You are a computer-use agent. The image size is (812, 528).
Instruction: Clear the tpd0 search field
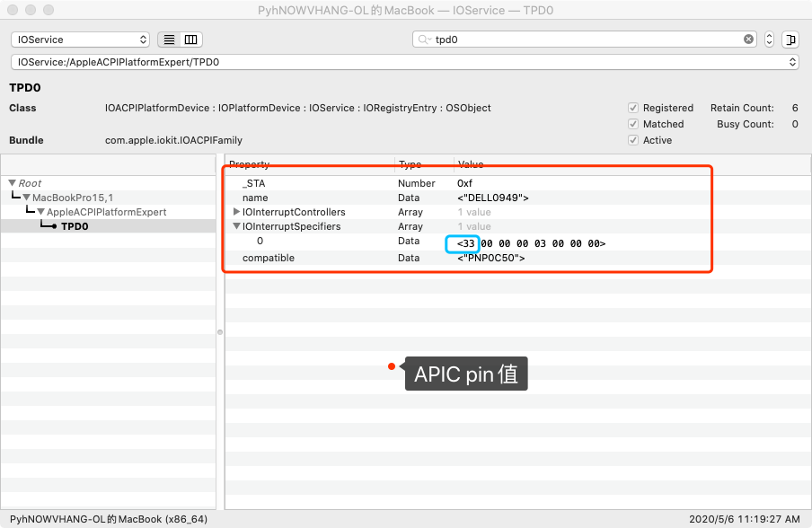point(748,40)
